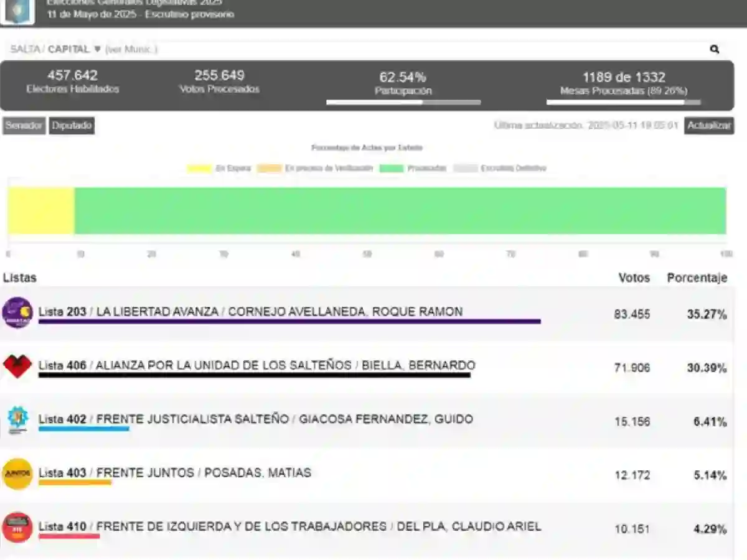Viewport: 747px width, 560px height.
Task: Toggle the Escrutinio Definitivo gray legend swatch
Action: point(465,168)
